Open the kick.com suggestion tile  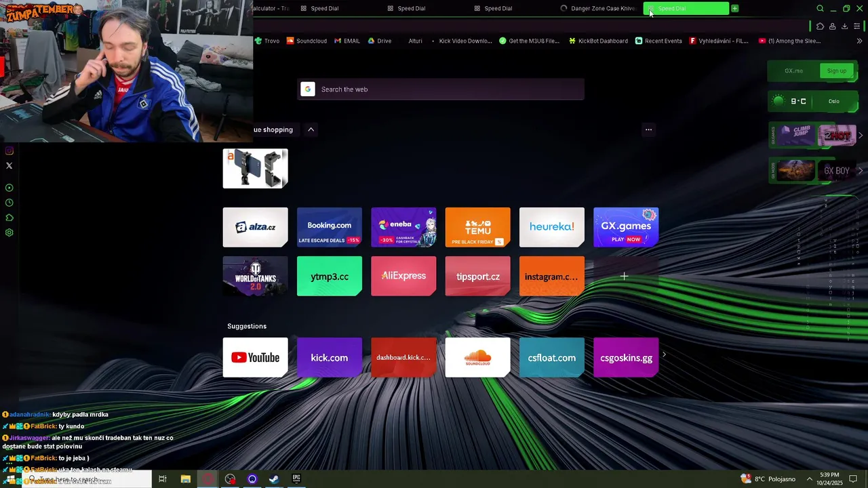point(330,357)
